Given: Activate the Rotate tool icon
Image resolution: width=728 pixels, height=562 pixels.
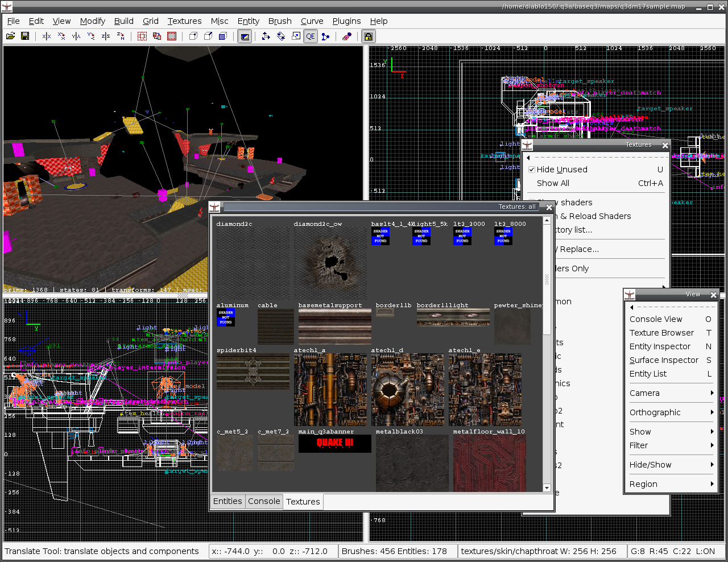Looking at the screenshot, I should coord(281,36).
